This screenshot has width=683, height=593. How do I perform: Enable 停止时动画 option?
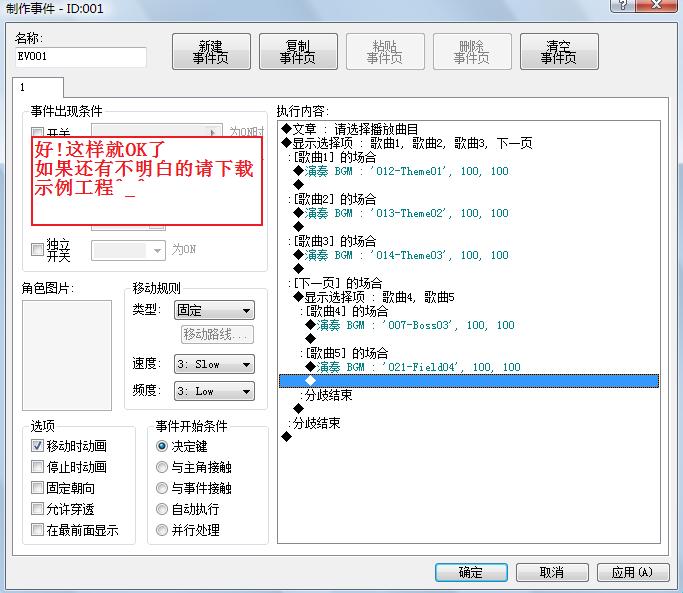pos(37,467)
